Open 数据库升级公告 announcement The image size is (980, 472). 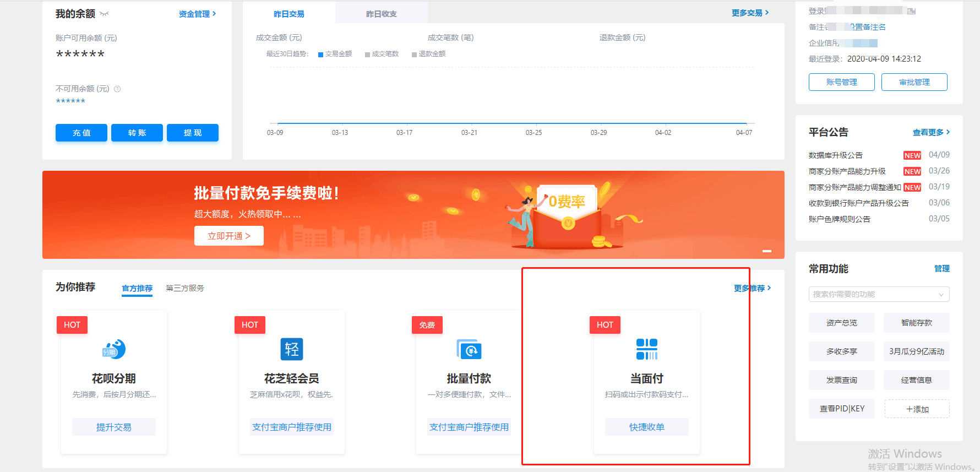(x=836, y=155)
